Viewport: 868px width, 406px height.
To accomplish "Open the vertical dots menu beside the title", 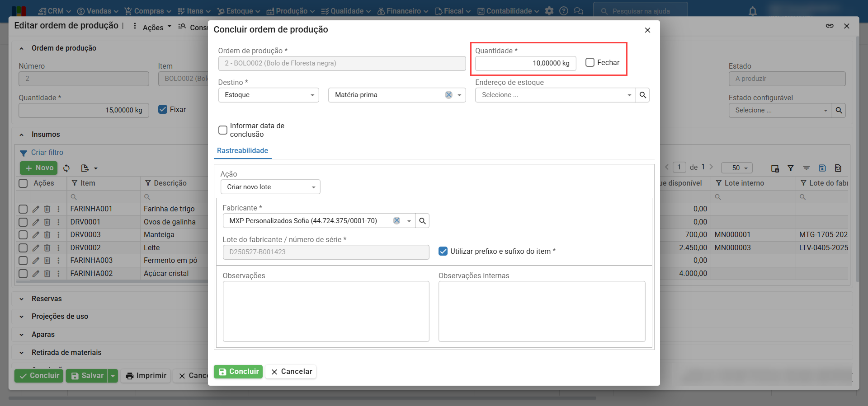I will coord(135,26).
